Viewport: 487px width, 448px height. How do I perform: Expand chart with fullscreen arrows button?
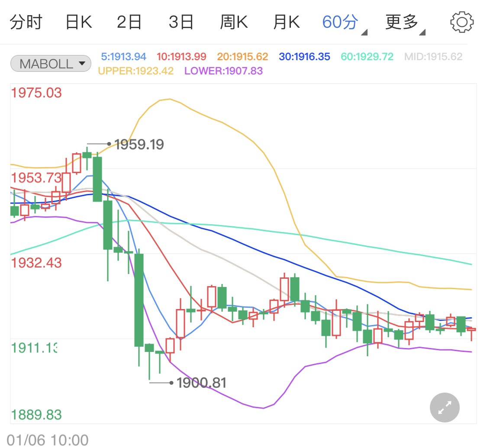point(445,407)
